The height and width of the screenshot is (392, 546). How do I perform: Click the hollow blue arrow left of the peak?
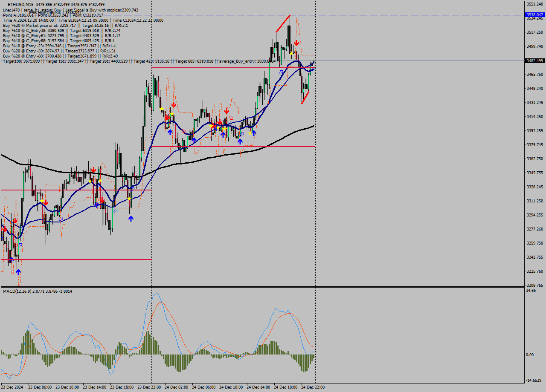tap(281, 72)
